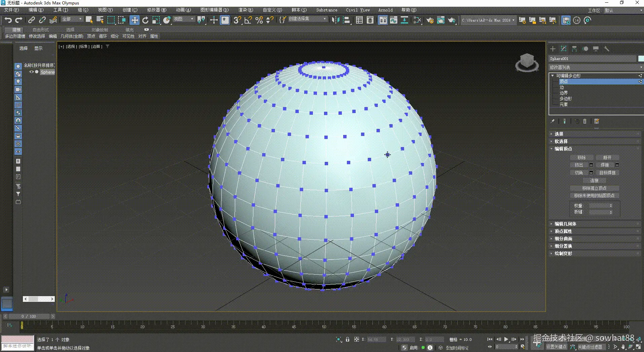This screenshot has width=644, height=352.
Task: Select 边 in the sub-object tree
Action: [x=562, y=87]
